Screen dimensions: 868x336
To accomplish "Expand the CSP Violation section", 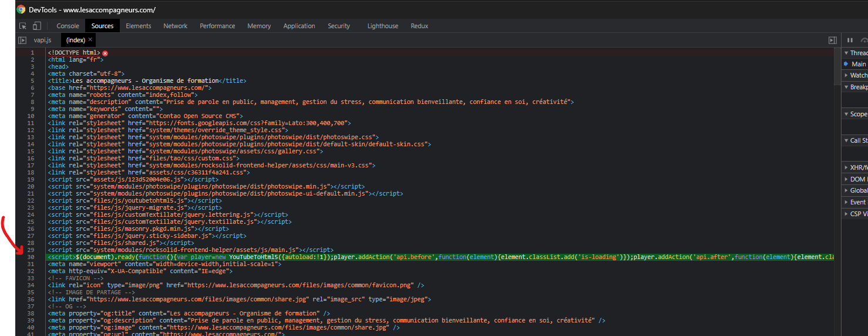I will pyautogui.click(x=856, y=214).
